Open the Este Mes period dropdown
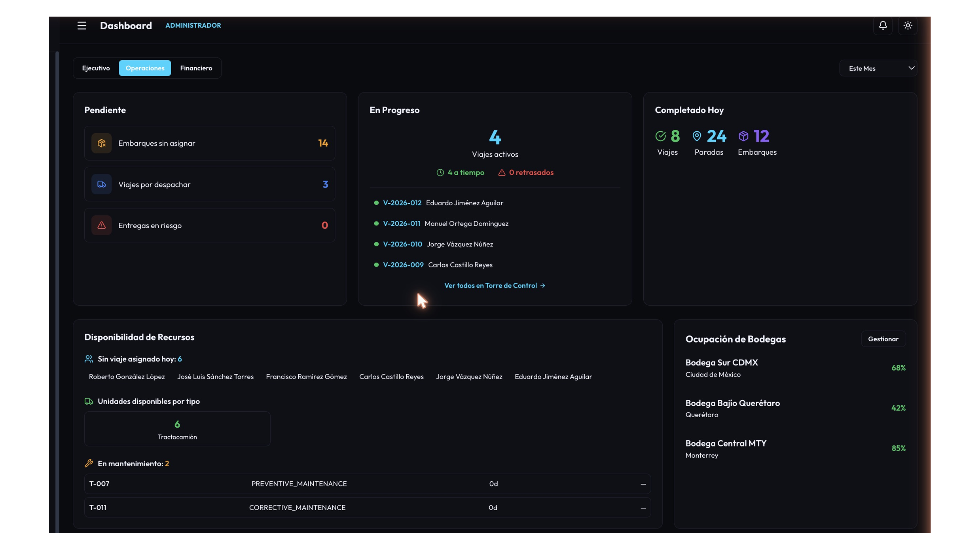This screenshot has width=980, height=549. pos(878,68)
